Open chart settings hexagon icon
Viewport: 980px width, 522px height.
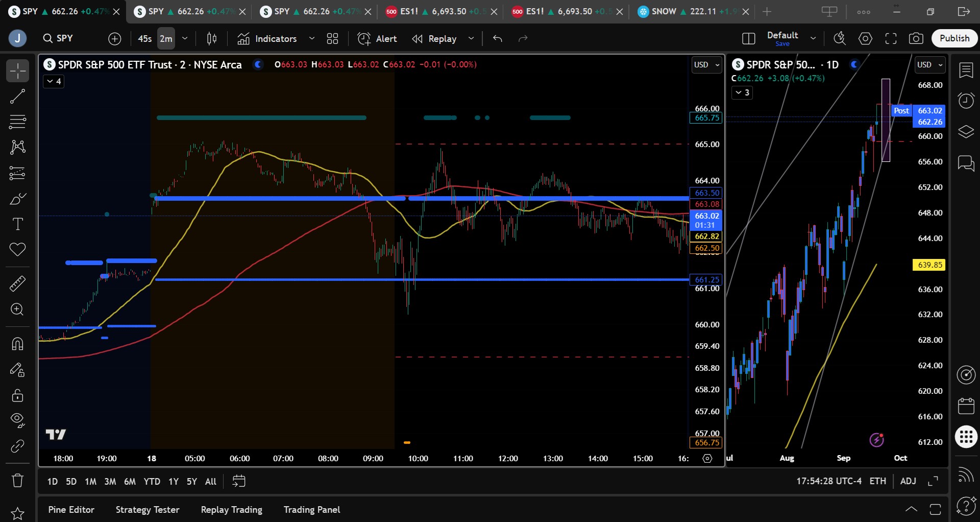point(865,38)
